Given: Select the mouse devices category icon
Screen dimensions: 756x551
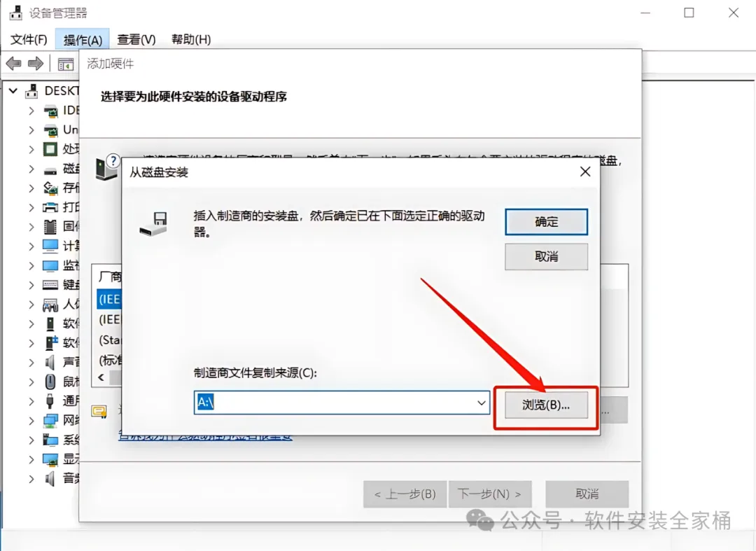Looking at the screenshot, I should pyautogui.click(x=50, y=382).
